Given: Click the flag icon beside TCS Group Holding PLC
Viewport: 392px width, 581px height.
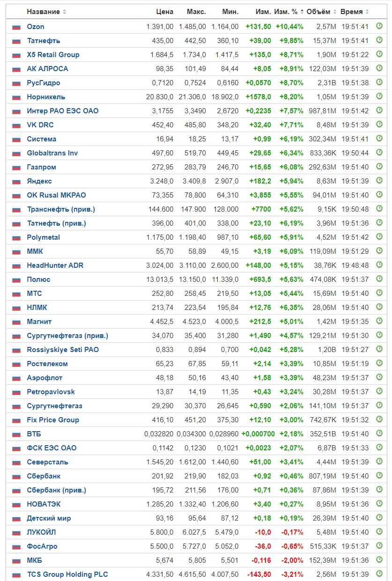Looking at the screenshot, I should click(16, 575).
